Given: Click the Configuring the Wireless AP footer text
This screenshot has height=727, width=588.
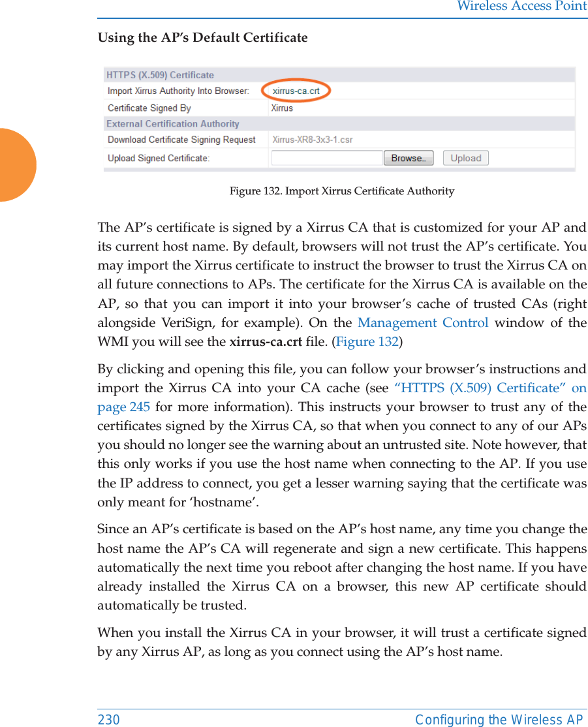Looking at the screenshot, I should coord(499,719).
